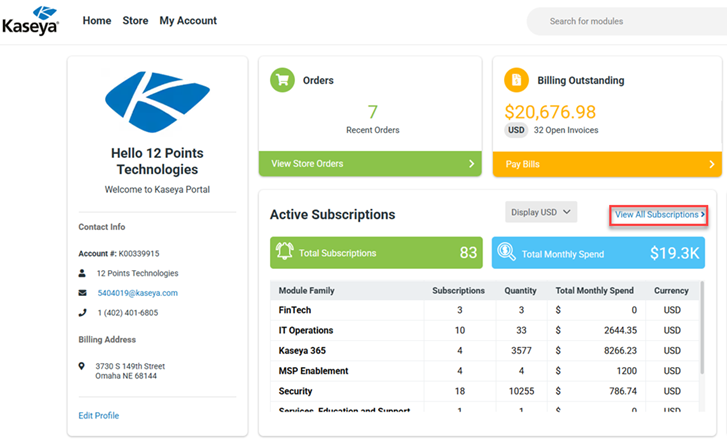727x440 pixels.
Task: Click the Kaseya logo in header
Action: pos(30,21)
